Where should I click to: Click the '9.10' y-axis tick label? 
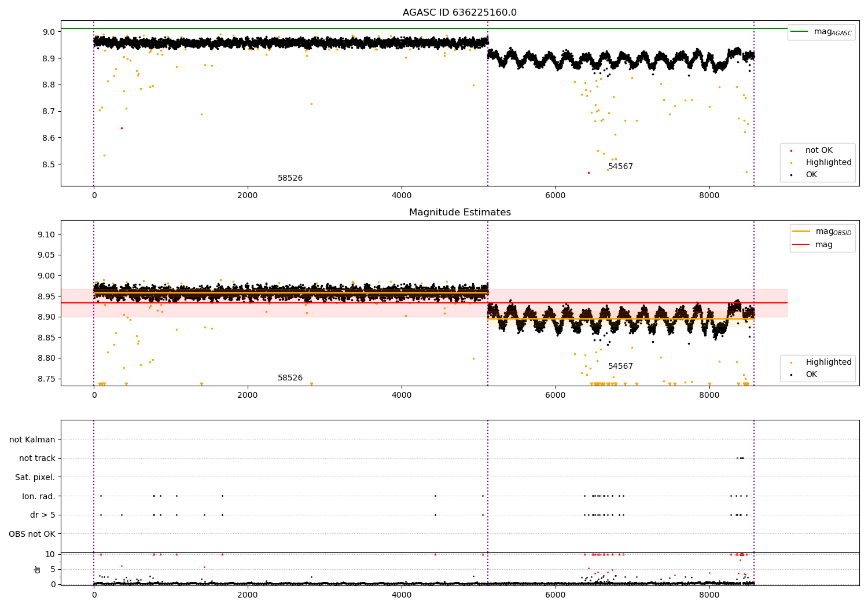[47, 235]
